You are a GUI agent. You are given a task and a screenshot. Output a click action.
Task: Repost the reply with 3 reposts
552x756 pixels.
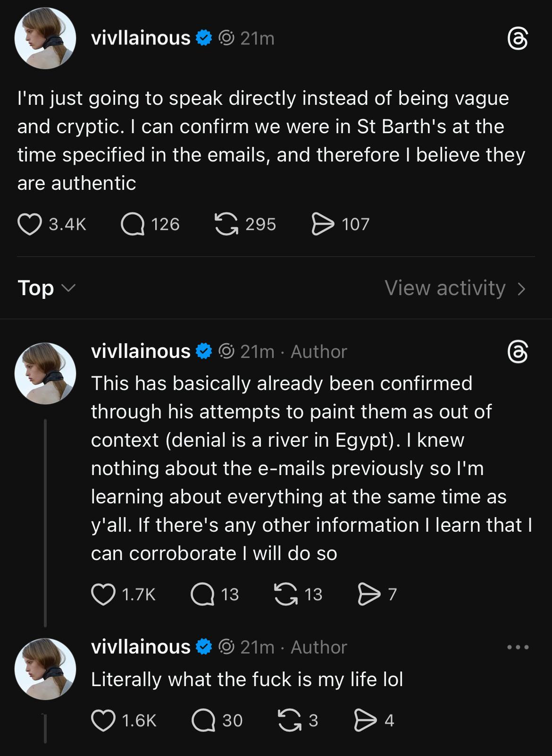coord(289,721)
